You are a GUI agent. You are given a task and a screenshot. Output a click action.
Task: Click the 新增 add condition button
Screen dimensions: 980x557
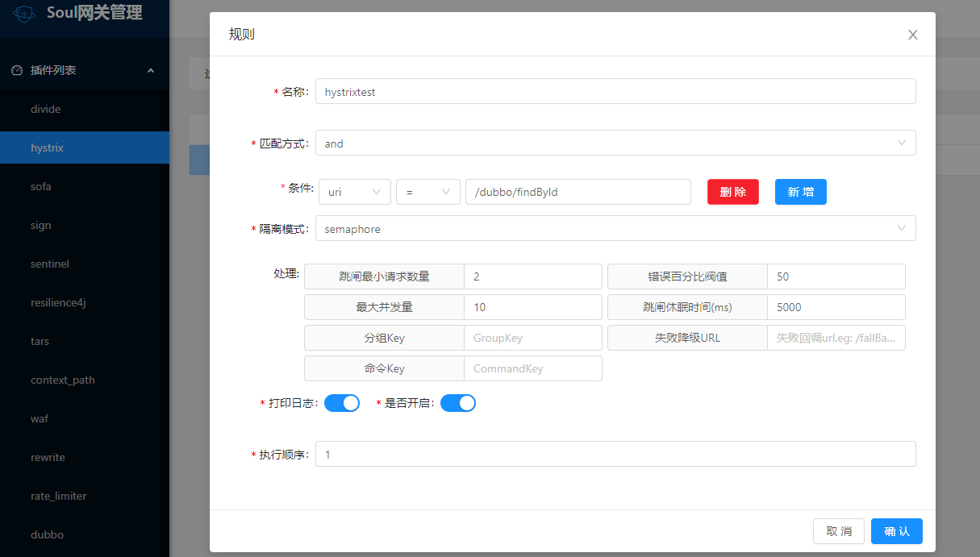coord(800,191)
